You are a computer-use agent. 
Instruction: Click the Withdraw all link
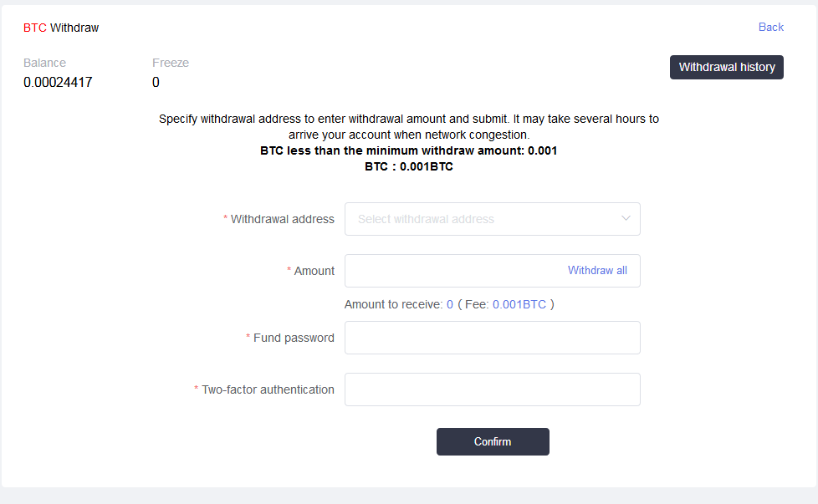point(597,271)
